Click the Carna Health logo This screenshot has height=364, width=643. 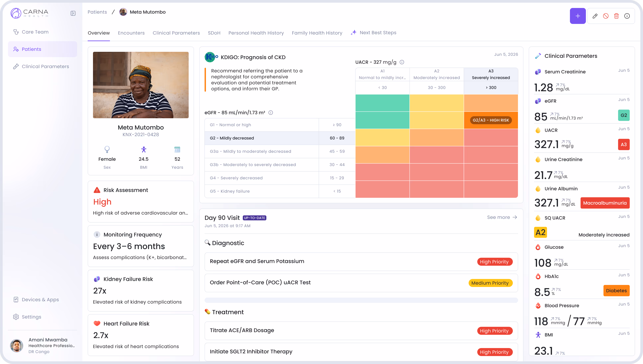tap(30, 13)
